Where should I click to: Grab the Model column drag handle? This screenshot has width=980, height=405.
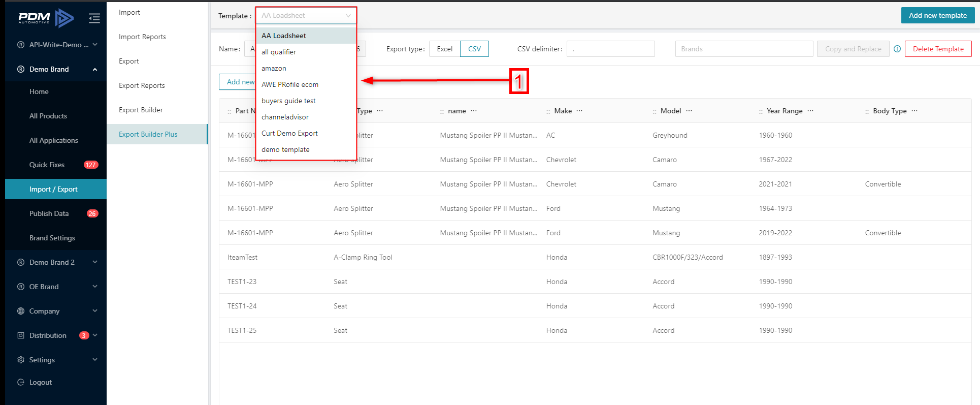655,111
